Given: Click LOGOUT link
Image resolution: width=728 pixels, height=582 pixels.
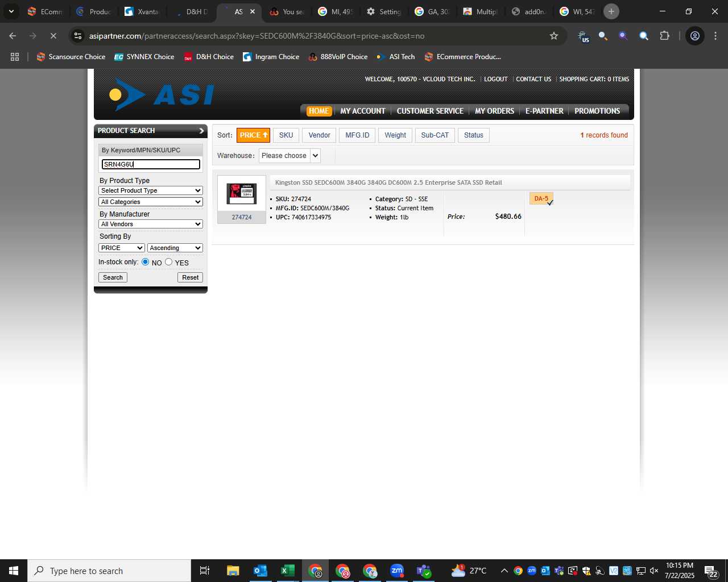Looking at the screenshot, I should [x=495, y=79].
